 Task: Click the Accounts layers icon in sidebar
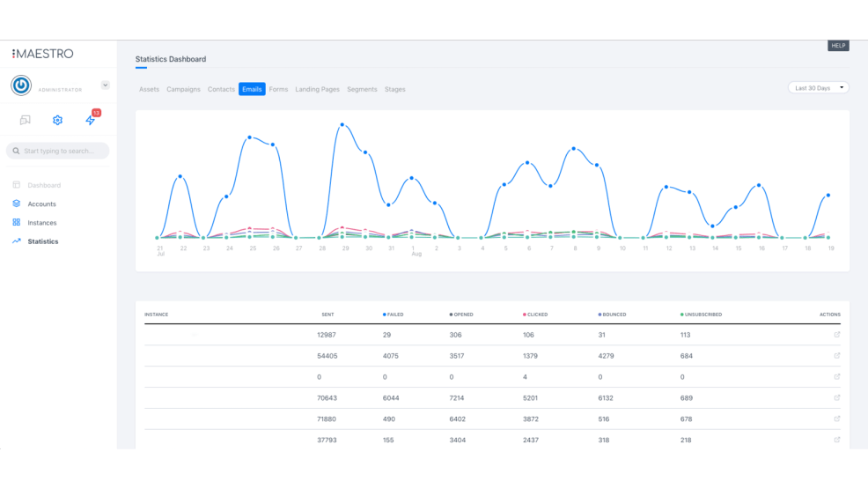coord(17,204)
